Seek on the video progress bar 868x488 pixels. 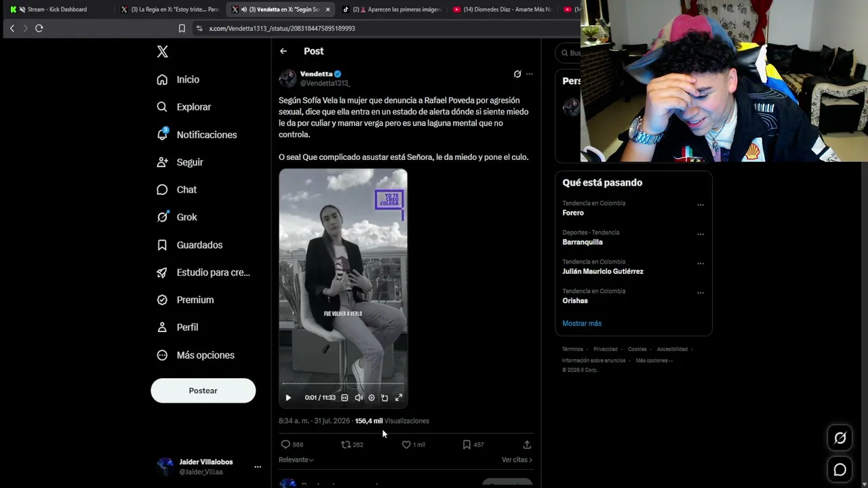coord(343,384)
